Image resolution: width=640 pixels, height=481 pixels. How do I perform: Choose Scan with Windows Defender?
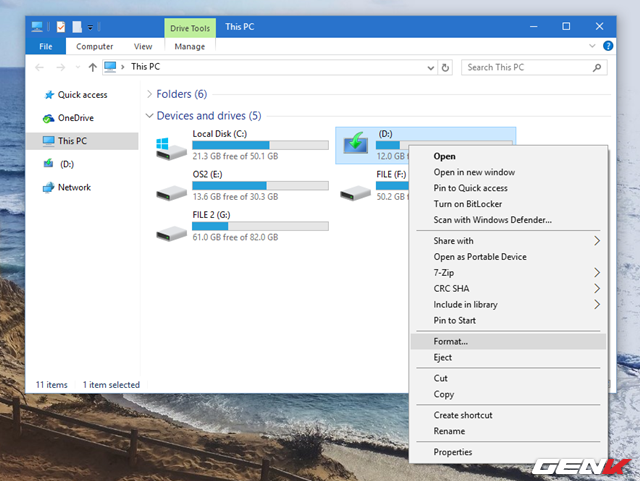(x=508, y=220)
